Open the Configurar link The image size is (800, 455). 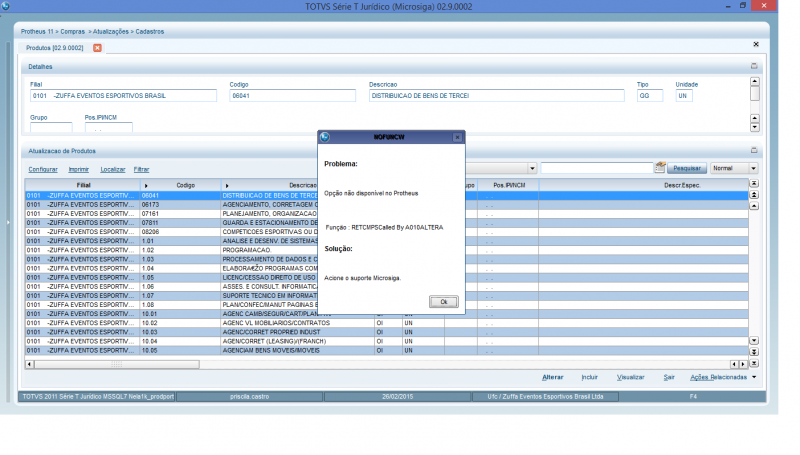(x=43, y=169)
